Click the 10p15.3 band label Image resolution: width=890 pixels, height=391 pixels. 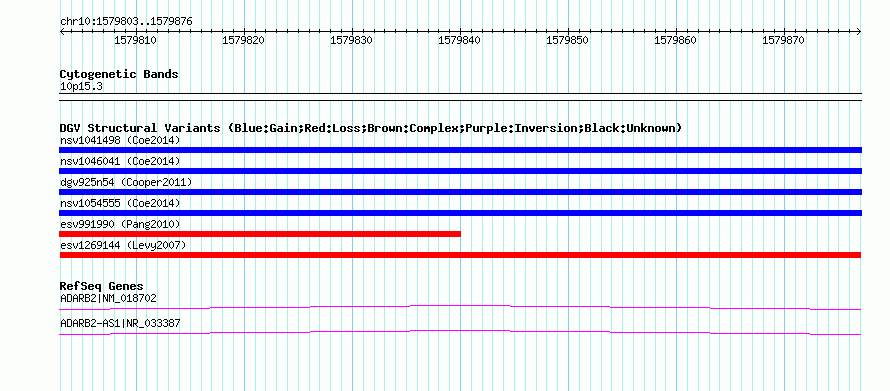coord(81,87)
